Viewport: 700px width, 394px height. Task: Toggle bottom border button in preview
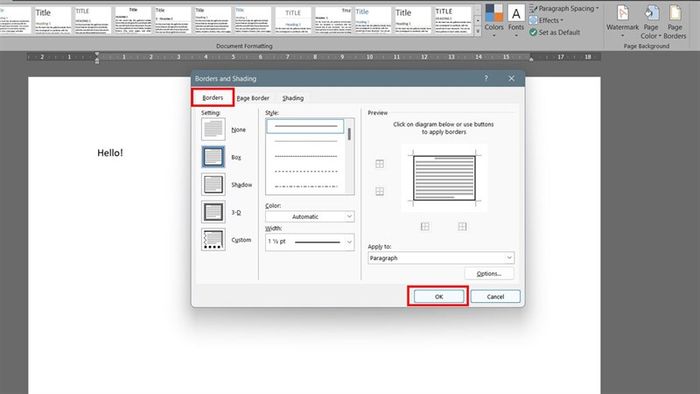click(379, 191)
